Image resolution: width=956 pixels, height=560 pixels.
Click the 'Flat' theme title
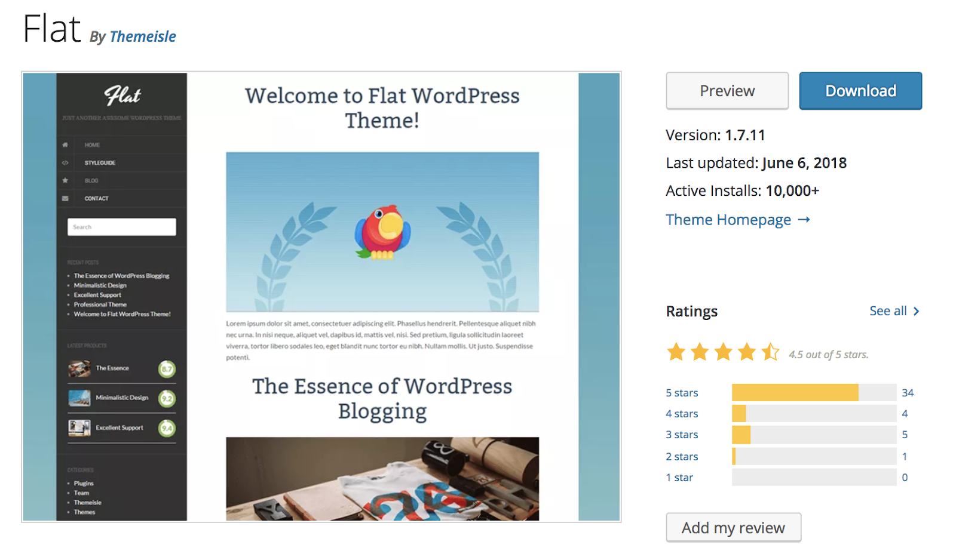pos(51,28)
